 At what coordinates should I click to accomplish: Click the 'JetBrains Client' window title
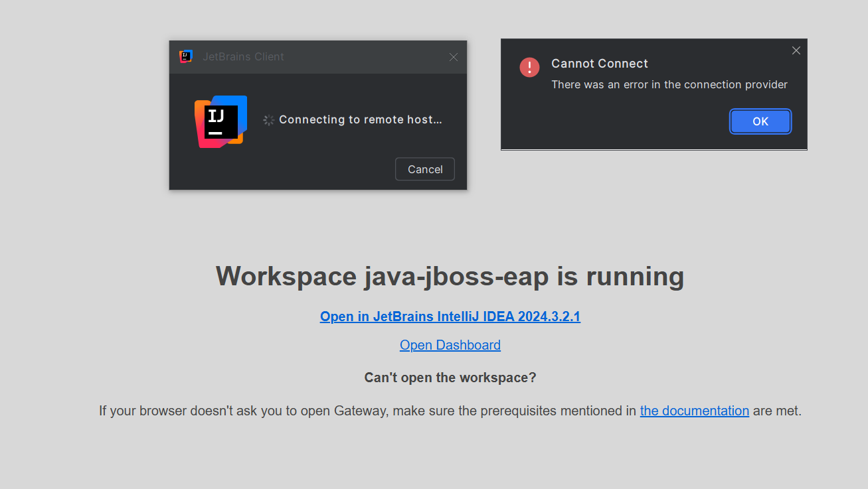(x=243, y=57)
